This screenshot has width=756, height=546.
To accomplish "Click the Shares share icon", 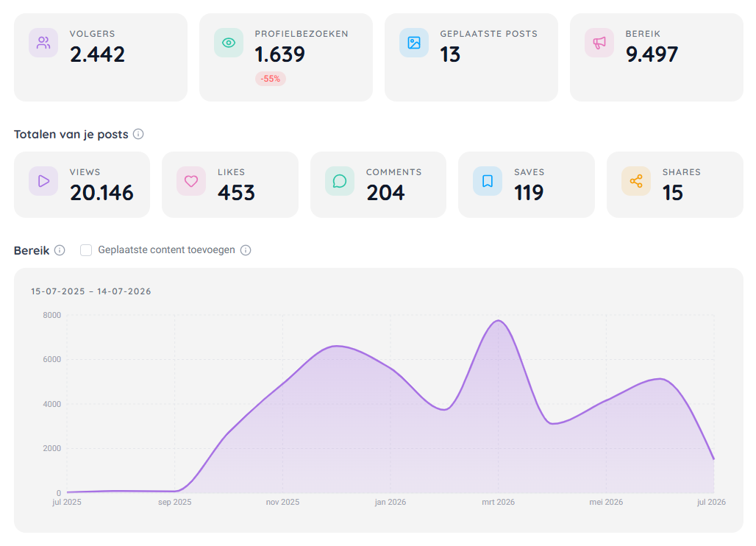I will pos(636,181).
